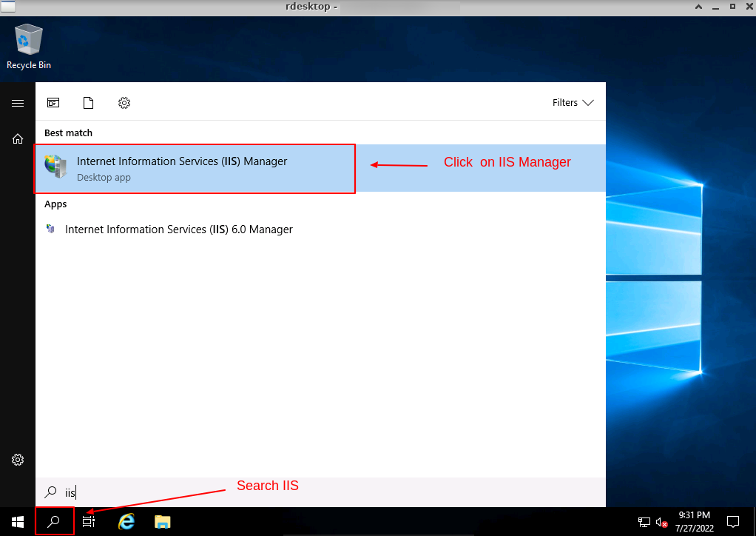Click the muted volume tray icon
The image size is (756, 536).
661,522
